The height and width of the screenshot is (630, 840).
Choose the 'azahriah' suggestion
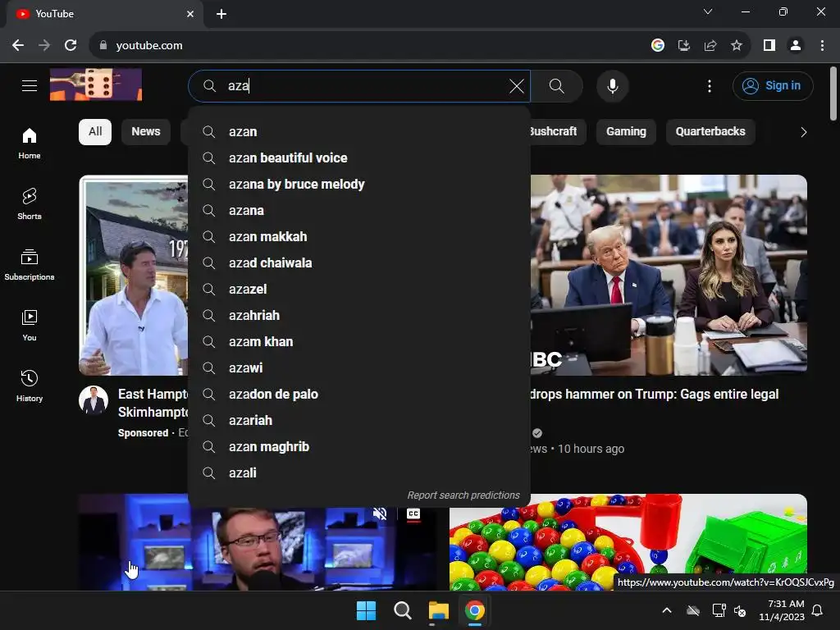tap(359, 316)
